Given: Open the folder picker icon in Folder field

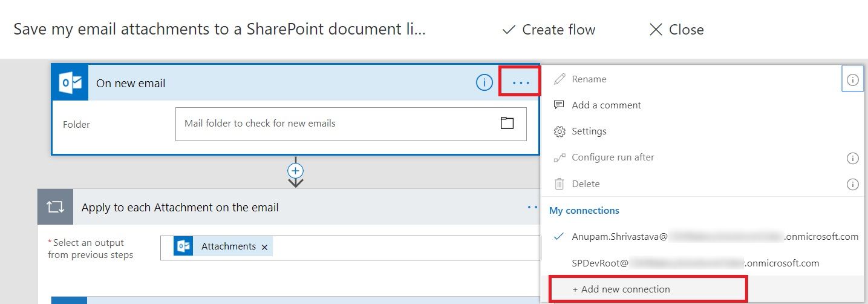Looking at the screenshot, I should point(507,123).
